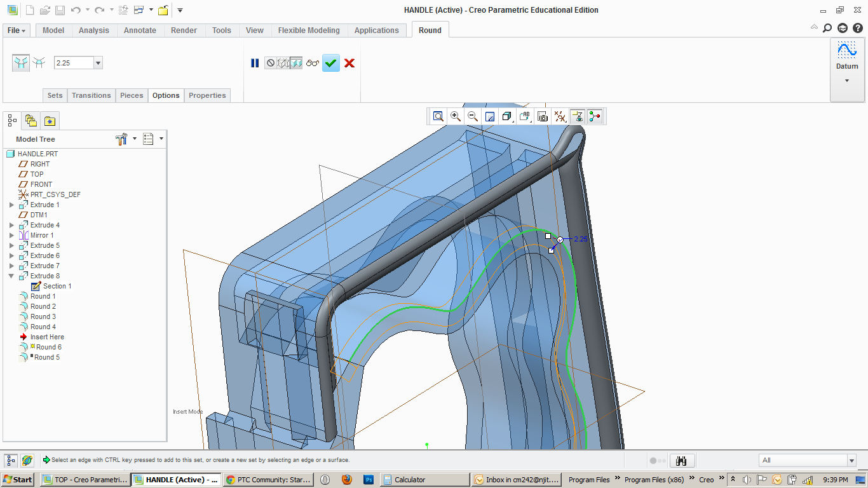Expand the Extrude 1 tree node
This screenshot has height=488, width=868.
[11, 205]
